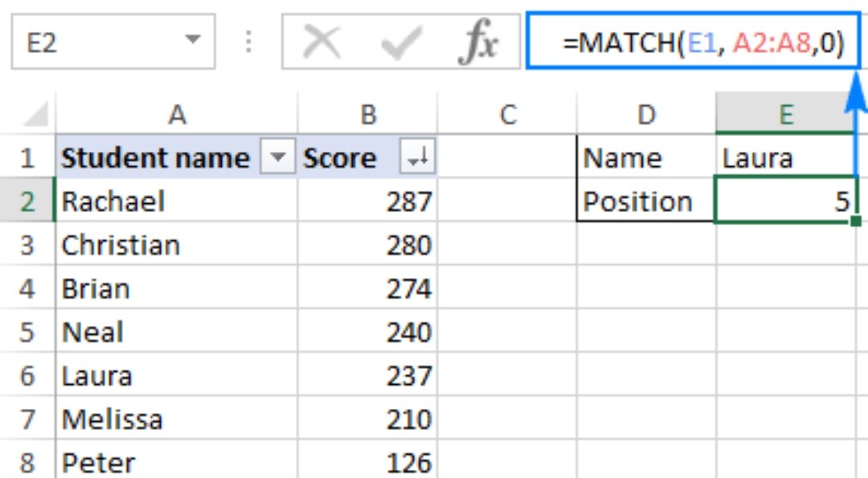The width and height of the screenshot is (868, 478).
Task: Click the cell containing Laura in column E
Action: pos(785,158)
